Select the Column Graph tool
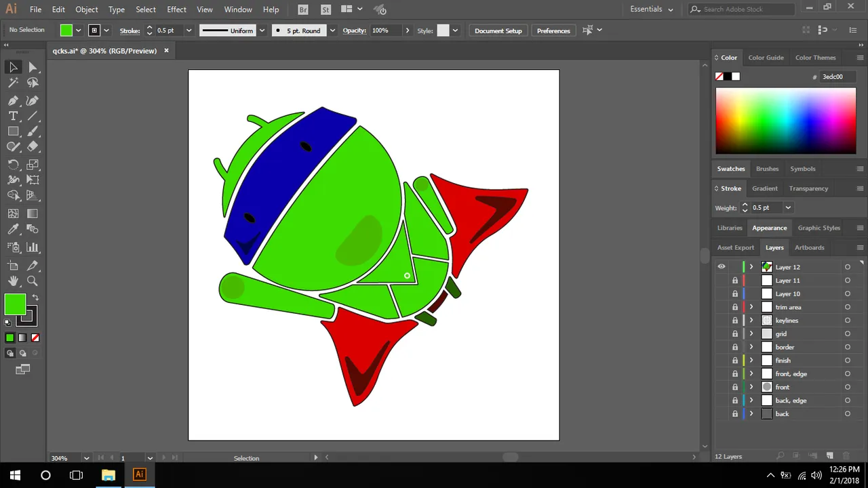 click(33, 247)
